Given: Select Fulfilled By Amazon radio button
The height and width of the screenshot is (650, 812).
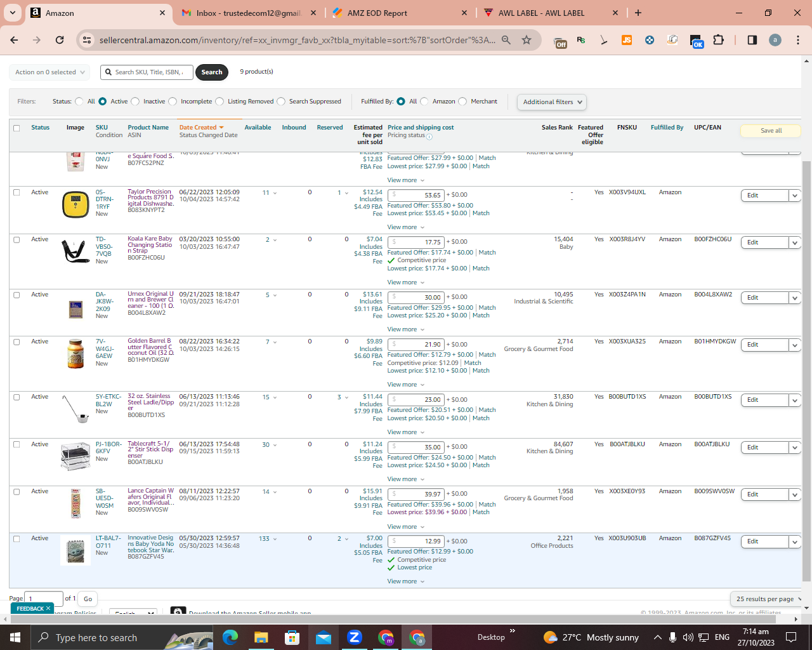Looking at the screenshot, I should [x=424, y=102].
